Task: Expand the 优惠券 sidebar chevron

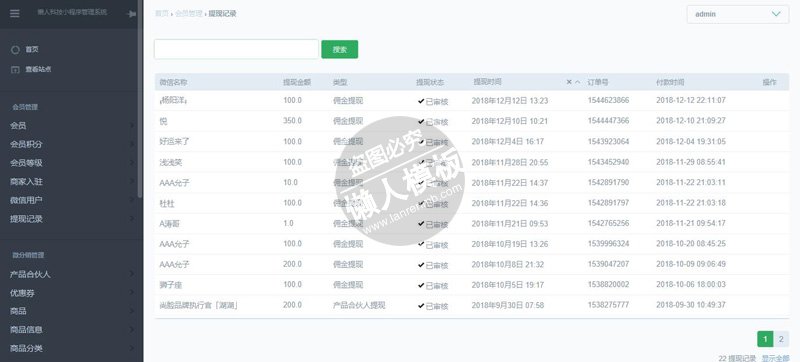Action: (132, 293)
